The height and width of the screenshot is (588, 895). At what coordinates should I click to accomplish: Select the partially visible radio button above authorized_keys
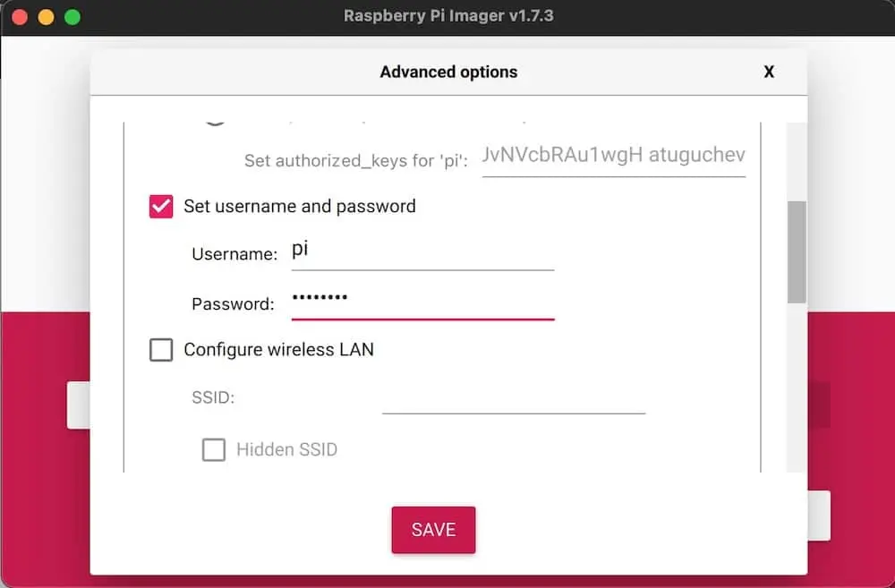click(x=215, y=122)
